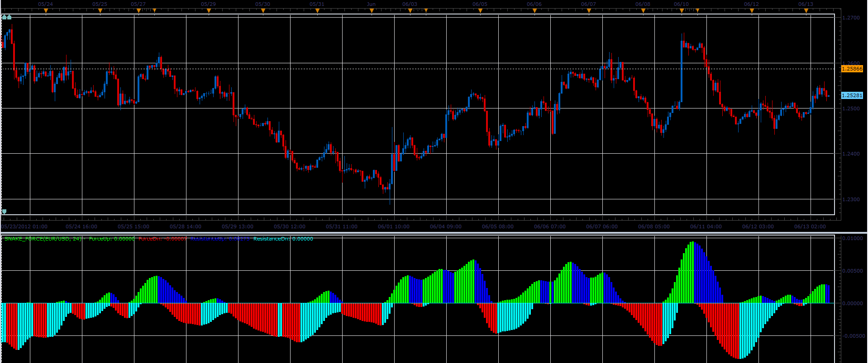
Task: Select the orange day marker under 06/13
Action: tap(806, 11)
